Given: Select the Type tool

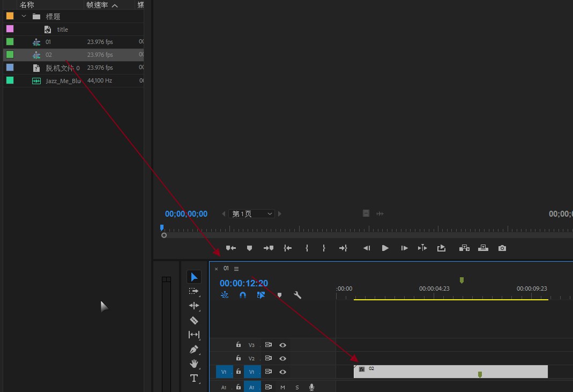Looking at the screenshot, I should tap(194, 378).
